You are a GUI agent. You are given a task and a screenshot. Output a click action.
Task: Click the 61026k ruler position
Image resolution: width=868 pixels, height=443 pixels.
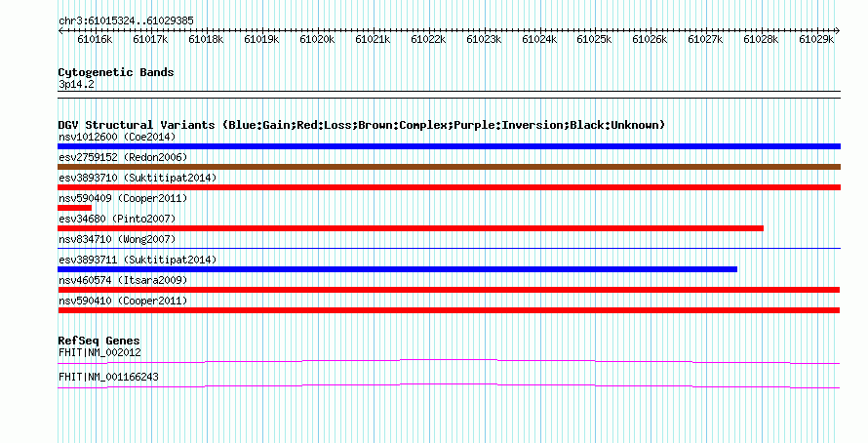tap(650, 39)
